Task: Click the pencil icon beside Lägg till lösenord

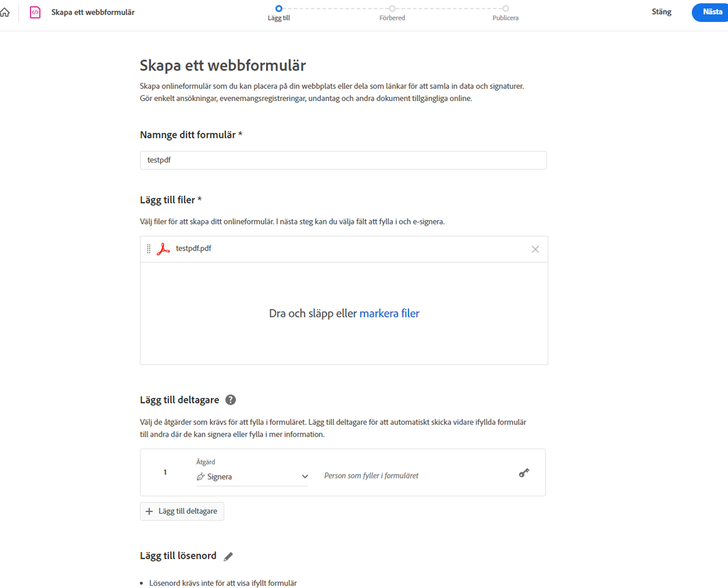Action: (x=228, y=556)
